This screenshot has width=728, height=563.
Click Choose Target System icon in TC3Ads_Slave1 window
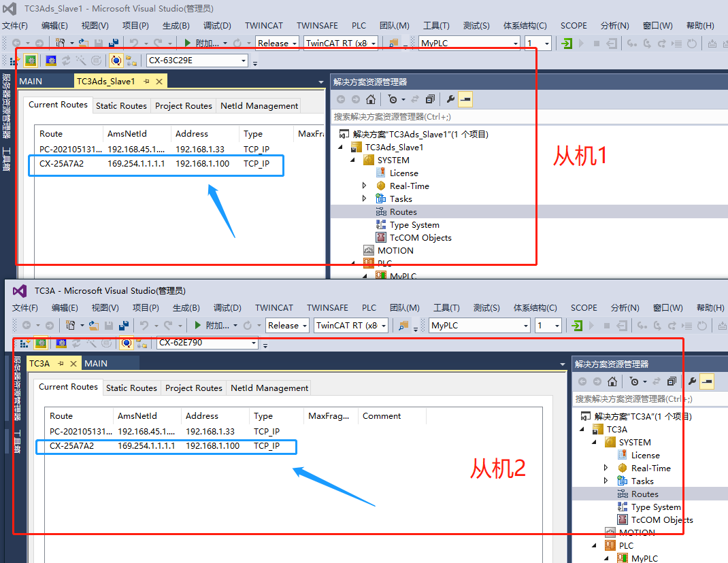(131, 61)
